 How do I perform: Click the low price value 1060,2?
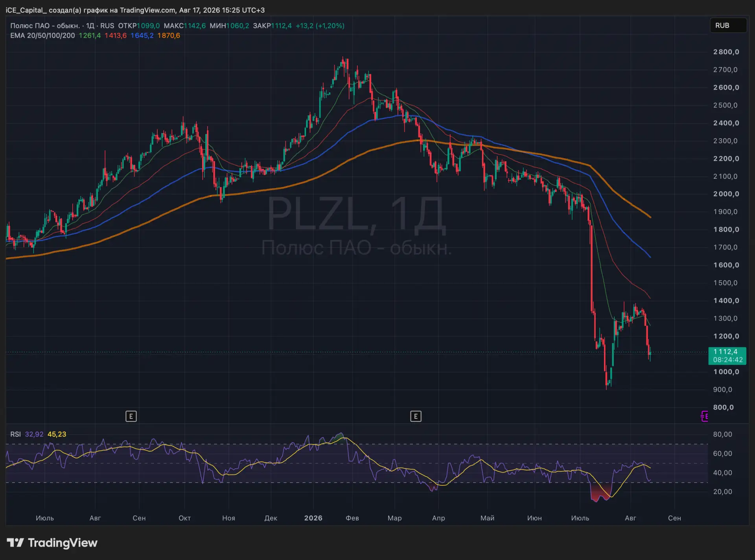click(x=238, y=26)
